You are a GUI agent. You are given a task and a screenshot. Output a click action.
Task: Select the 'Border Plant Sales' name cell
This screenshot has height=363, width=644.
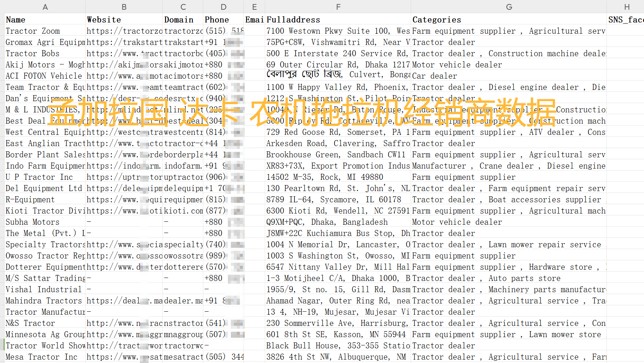(45, 154)
